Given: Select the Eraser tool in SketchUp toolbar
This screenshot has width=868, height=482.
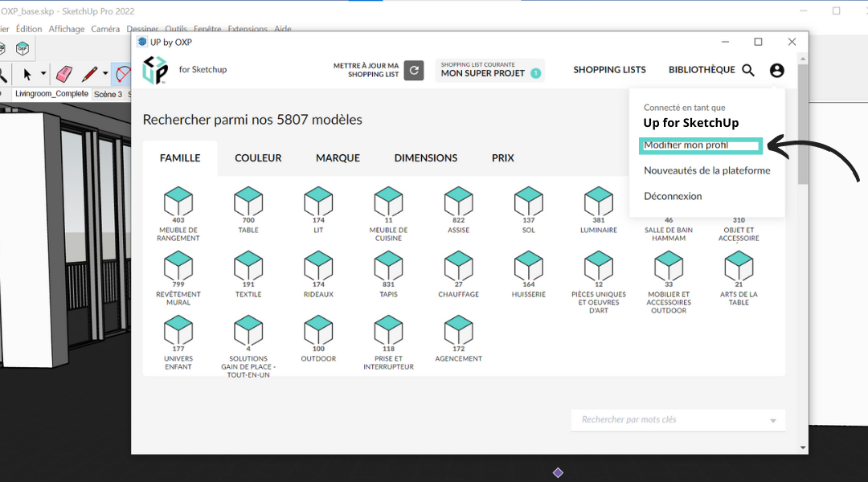Looking at the screenshot, I should pos(64,74).
